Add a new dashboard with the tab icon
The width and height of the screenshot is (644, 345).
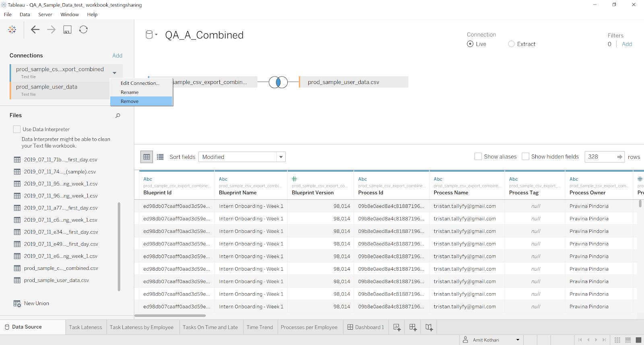413,327
